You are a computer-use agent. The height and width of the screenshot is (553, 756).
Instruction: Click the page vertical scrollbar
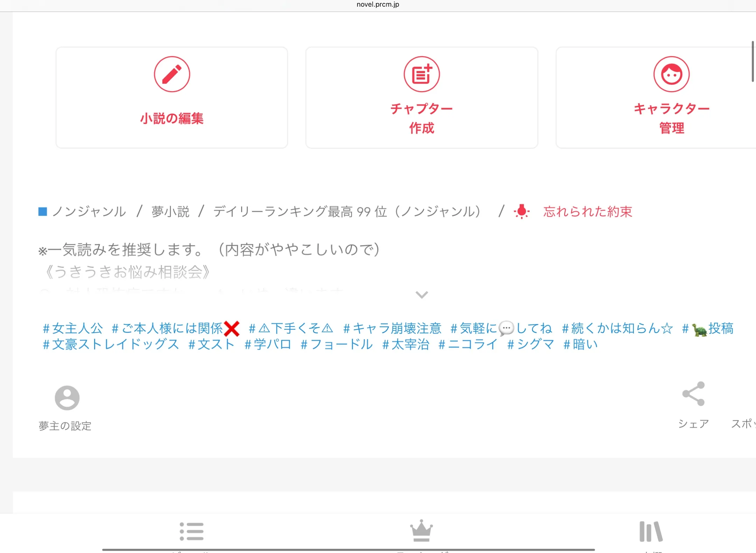tap(752, 62)
